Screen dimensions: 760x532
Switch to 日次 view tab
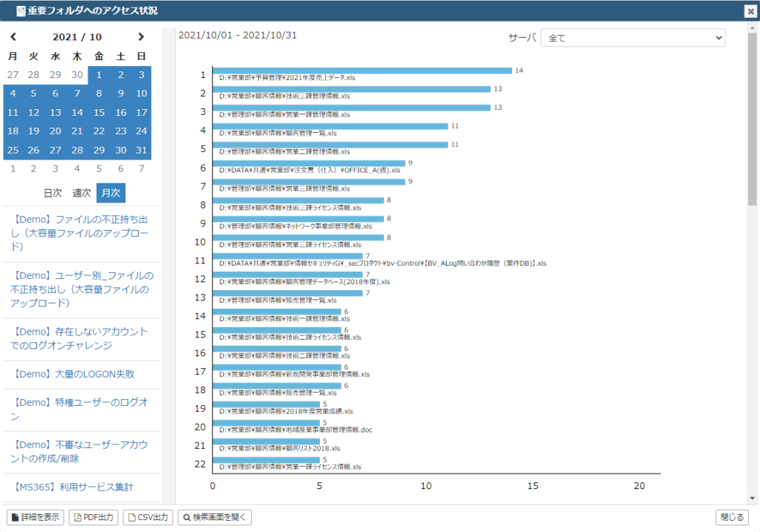click(53, 193)
